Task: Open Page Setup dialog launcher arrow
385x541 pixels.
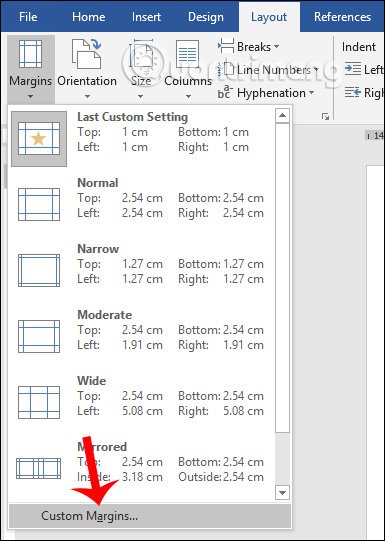Action: point(325,117)
